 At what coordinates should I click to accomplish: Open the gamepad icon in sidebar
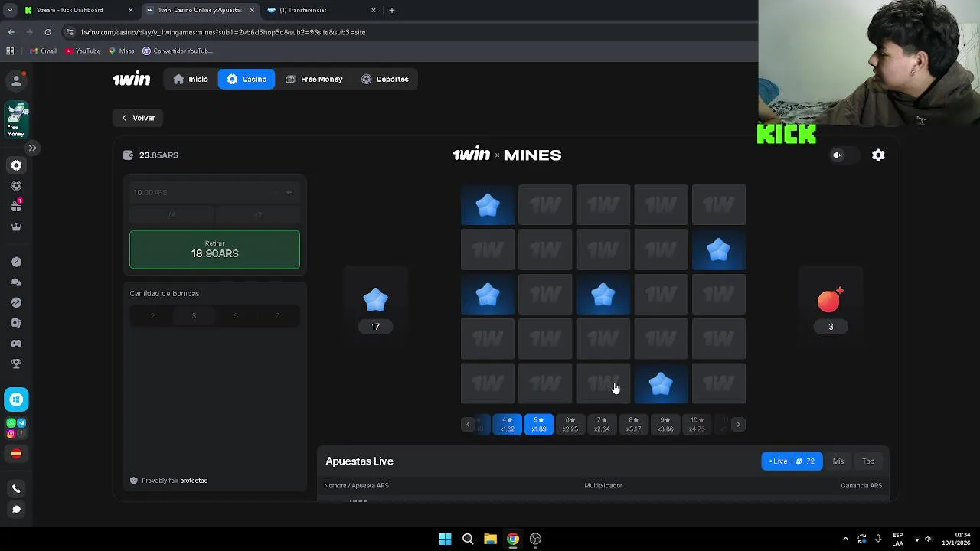[x=16, y=343]
